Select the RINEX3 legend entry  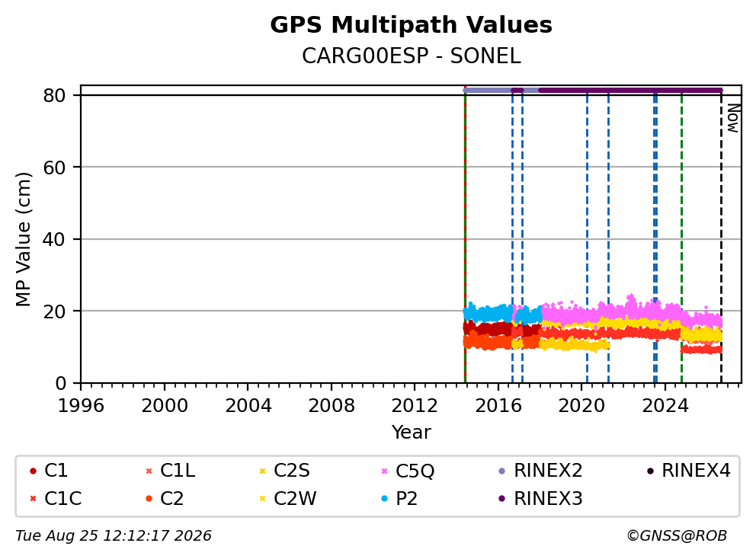click(x=540, y=499)
